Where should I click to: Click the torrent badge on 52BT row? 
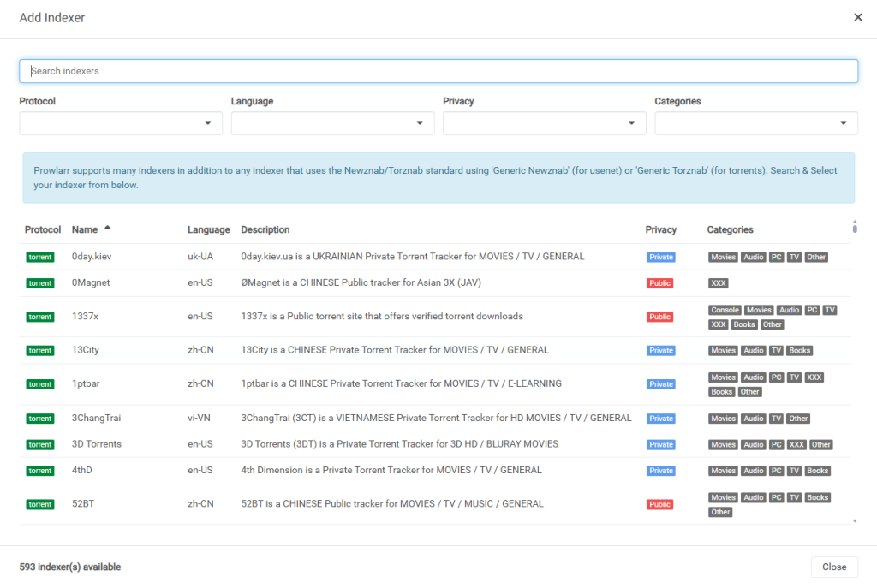40,504
